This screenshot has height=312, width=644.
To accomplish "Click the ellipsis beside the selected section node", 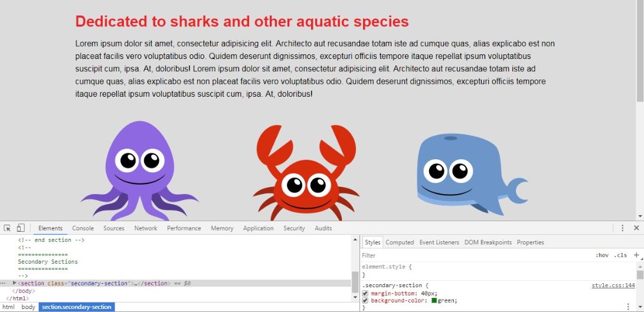I will pyautogui.click(x=4, y=284).
